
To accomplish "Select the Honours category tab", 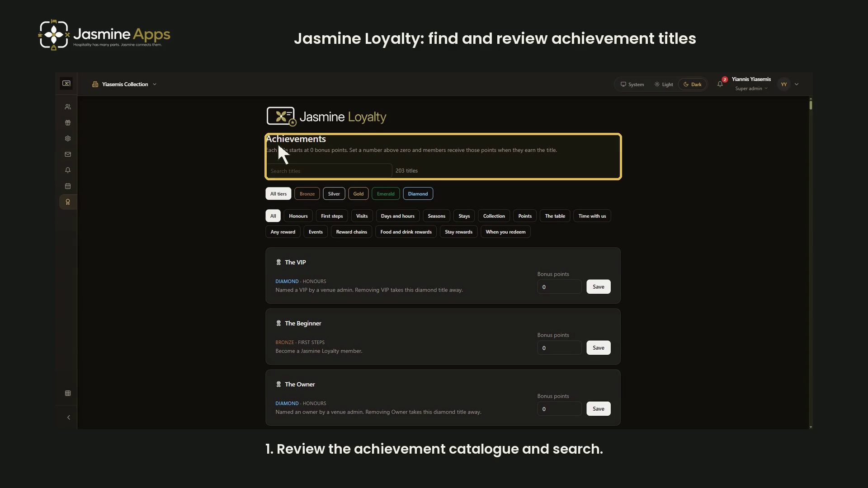I will [x=298, y=216].
